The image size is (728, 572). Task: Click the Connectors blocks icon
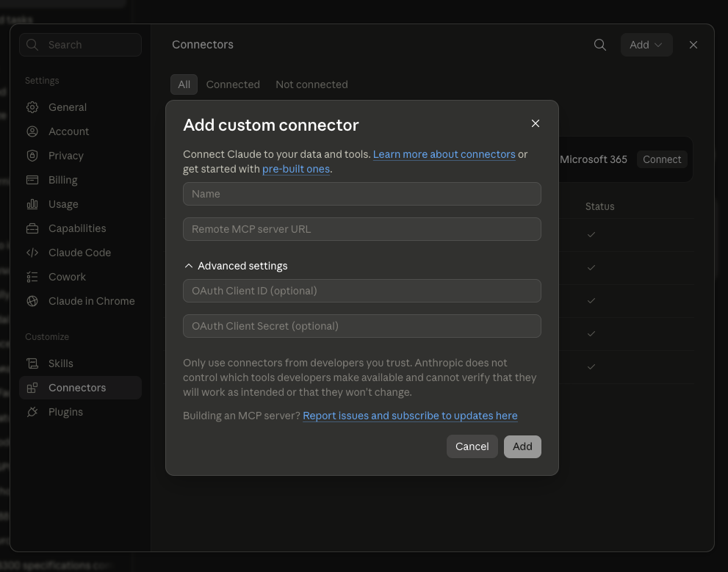coord(32,388)
